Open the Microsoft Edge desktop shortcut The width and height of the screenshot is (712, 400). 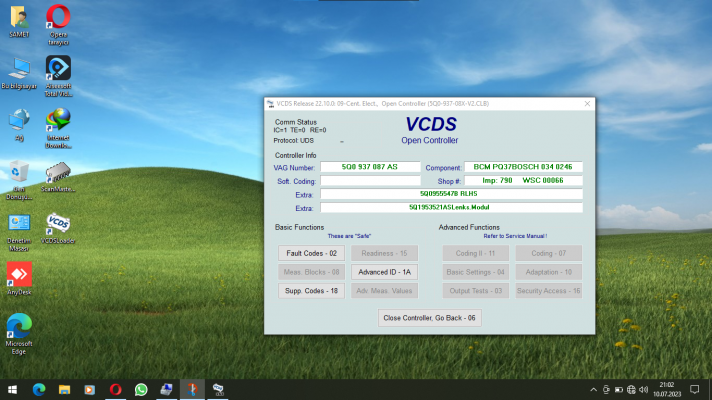pyautogui.click(x=19, y=334)
